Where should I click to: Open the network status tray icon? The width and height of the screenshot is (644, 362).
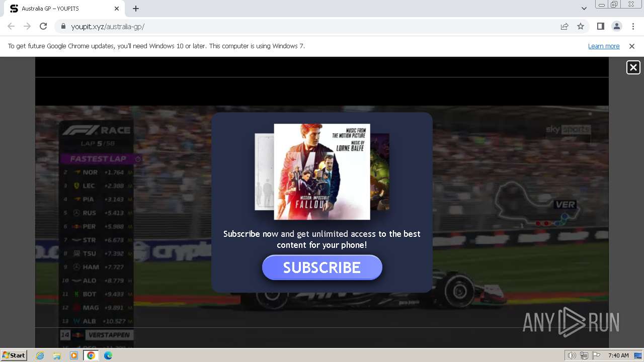(x=584, y=355)
